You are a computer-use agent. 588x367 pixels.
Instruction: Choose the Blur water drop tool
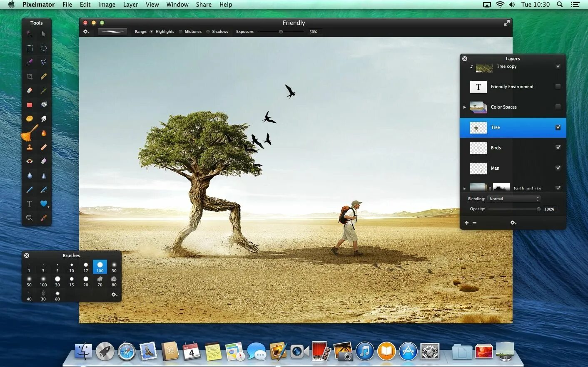coord(30,176)
